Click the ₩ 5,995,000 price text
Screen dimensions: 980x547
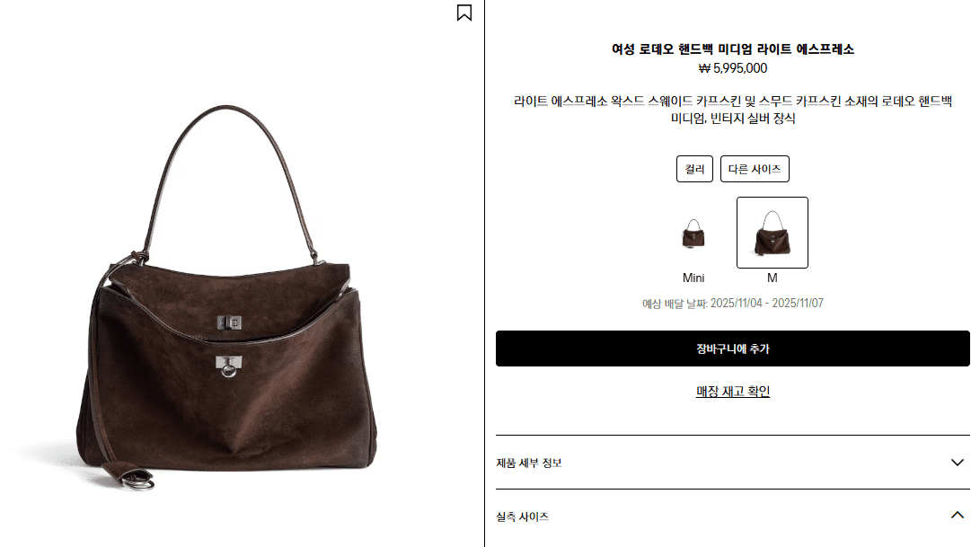click(x=732, y=68)
